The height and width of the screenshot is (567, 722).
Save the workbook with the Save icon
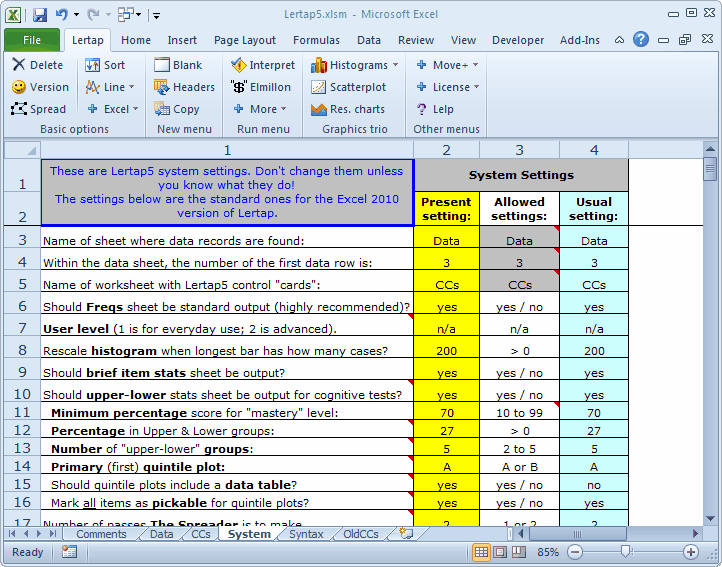(40, 15)
